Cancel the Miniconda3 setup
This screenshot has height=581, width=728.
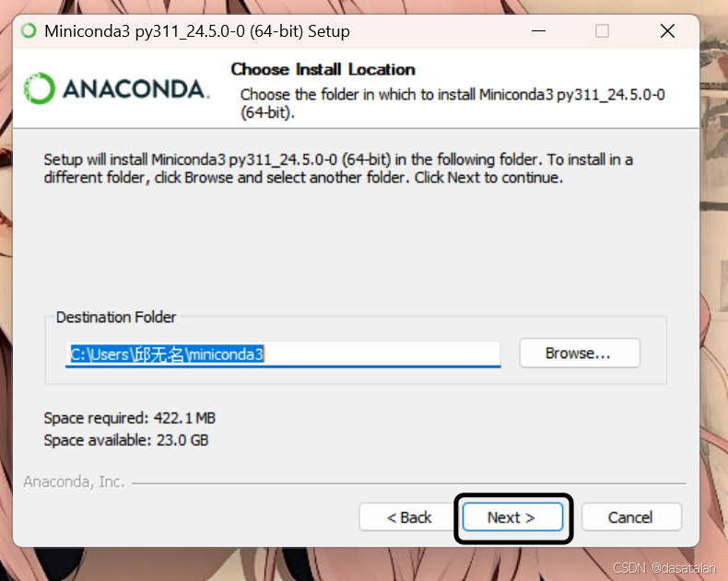(x=631, y=517)
